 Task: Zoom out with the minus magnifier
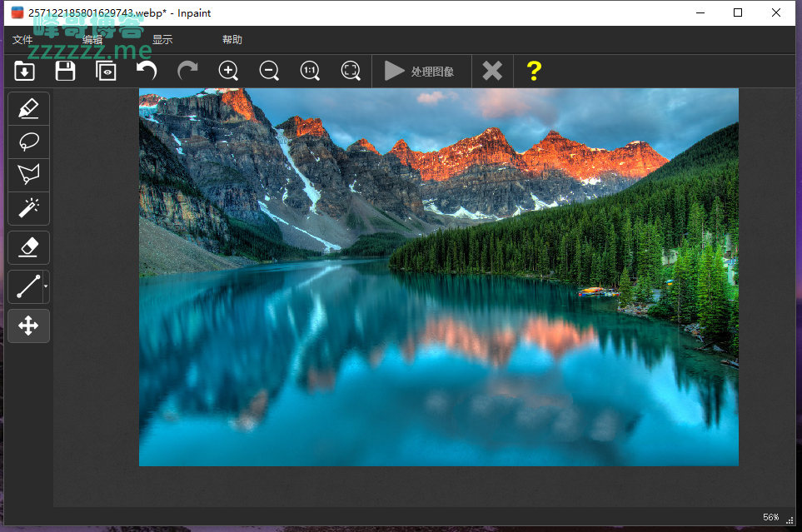(269, 72)
